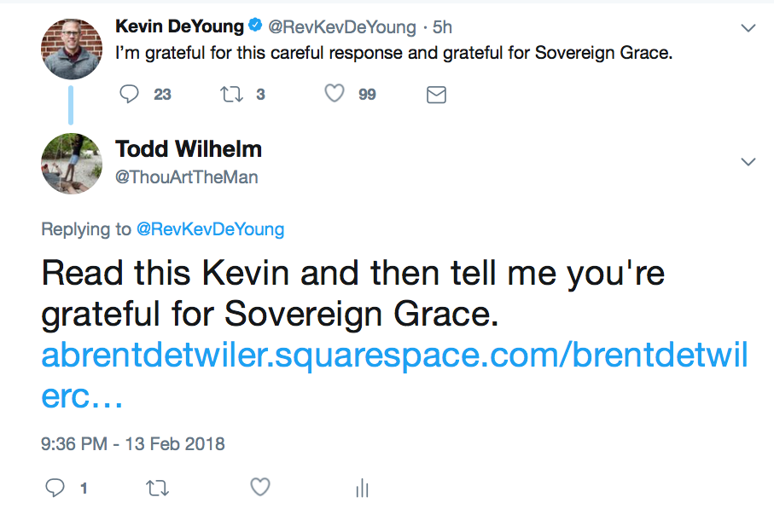The height and width of the screenshot is (532, 774).
Task: Open Todd Wilhelm's profile name
Action: (189, 149)
